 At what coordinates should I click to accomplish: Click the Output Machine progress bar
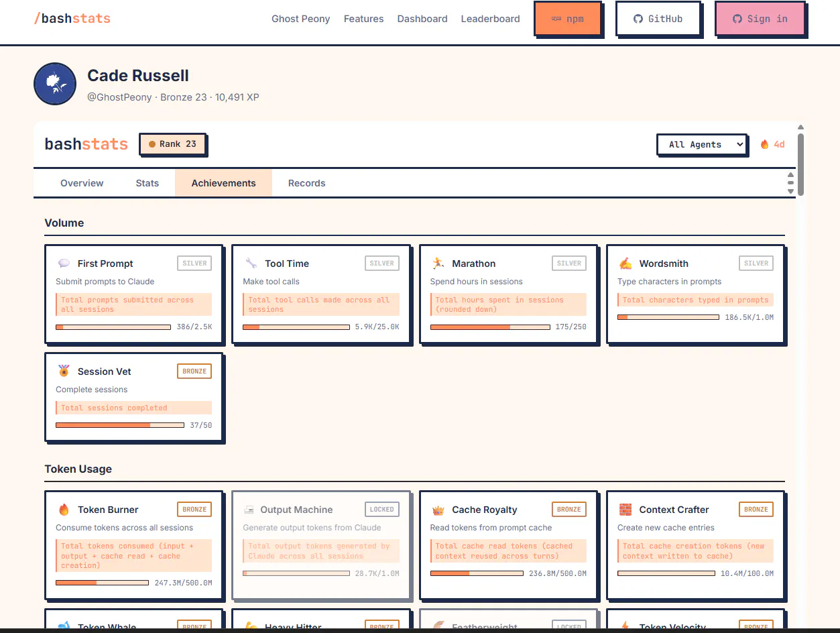(x=296, y=573)
